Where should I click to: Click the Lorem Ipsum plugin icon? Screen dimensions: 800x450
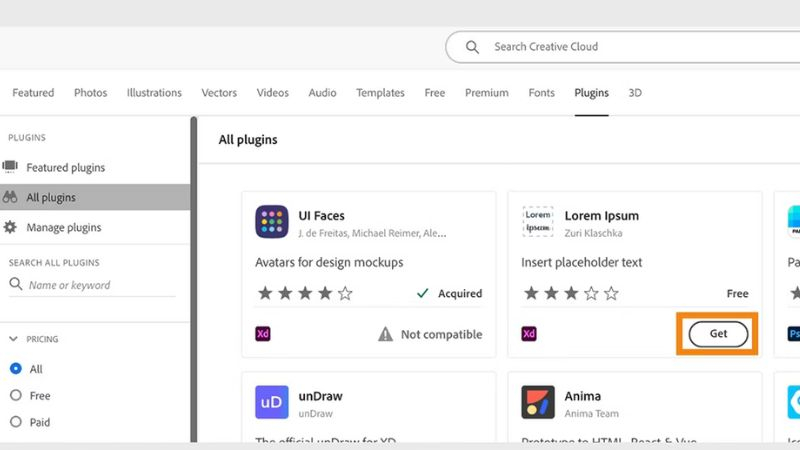coord(538,222)
